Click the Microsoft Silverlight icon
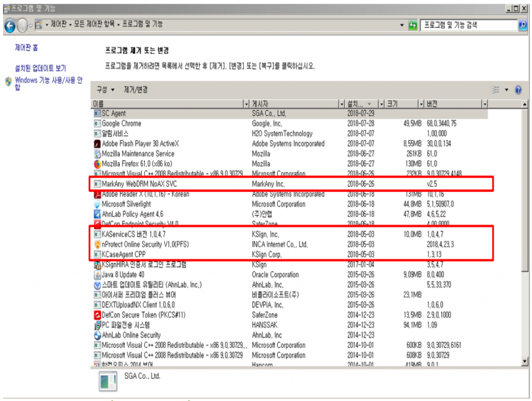The image size is (532, 401). coord(97,204)
